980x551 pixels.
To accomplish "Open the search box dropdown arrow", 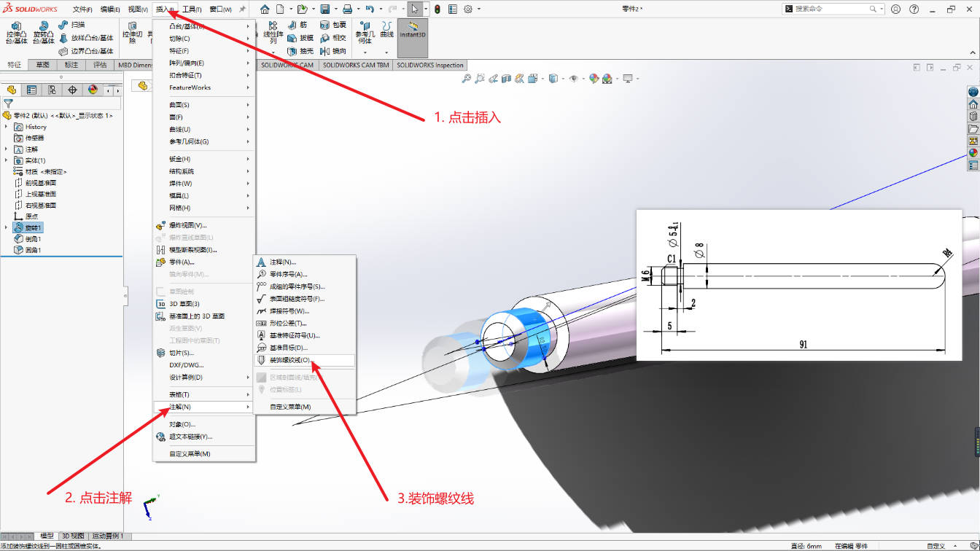I will (x=882, y=9).
